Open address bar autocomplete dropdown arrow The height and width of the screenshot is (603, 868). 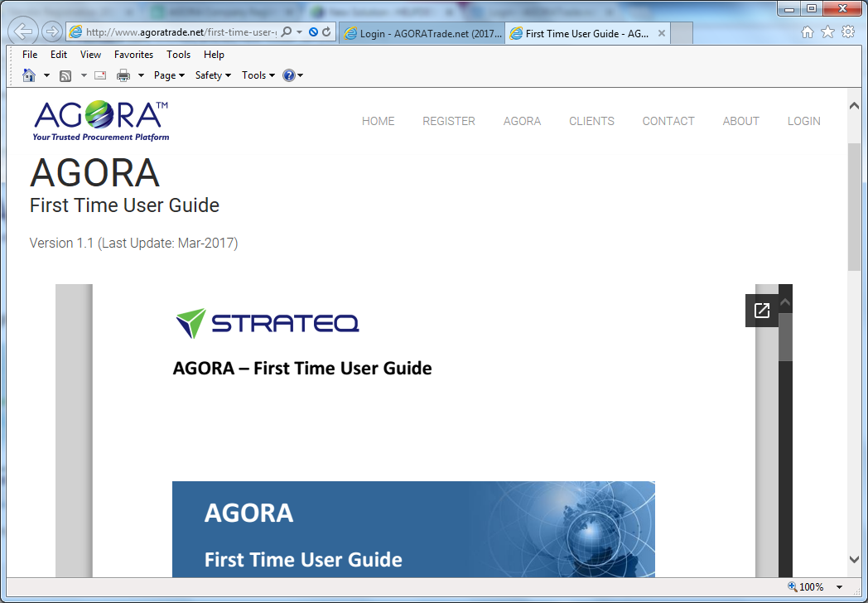tap(300, 32)
